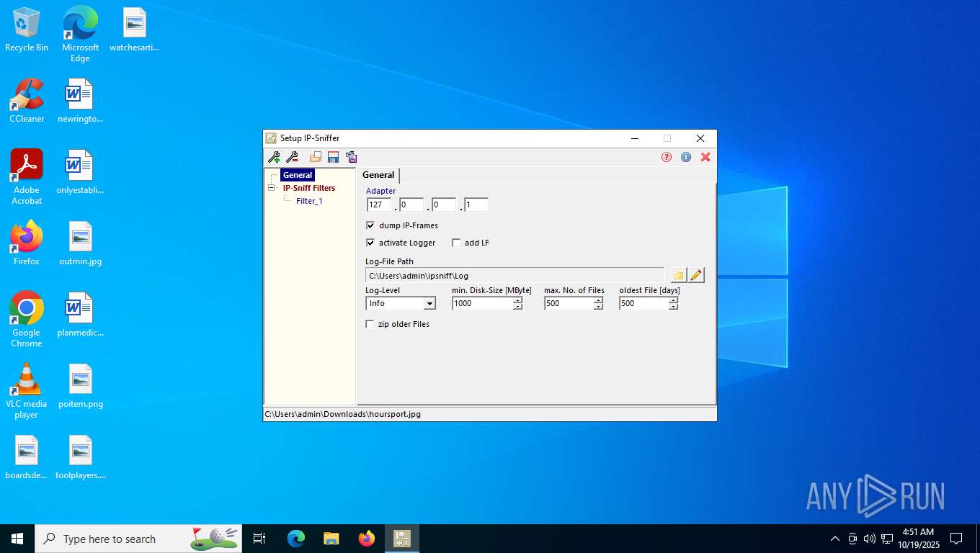Open File Explorer from taskbar
The width and height of the screenshot is (980, 553).
[331, 539]
